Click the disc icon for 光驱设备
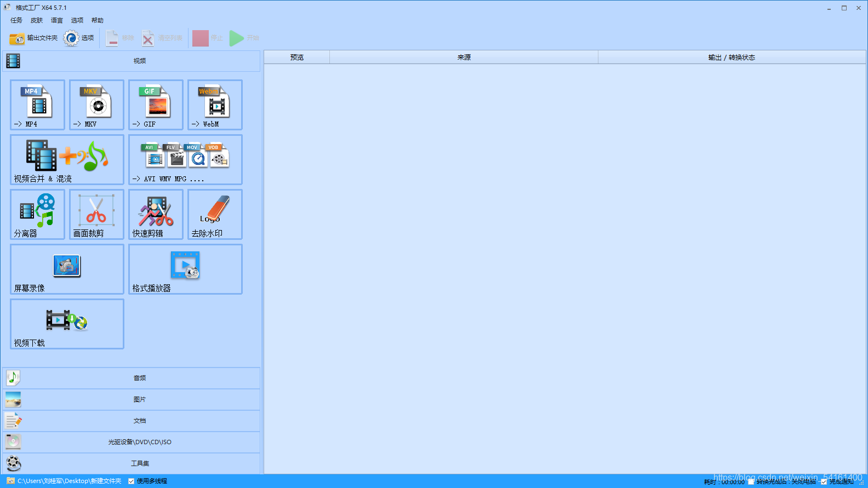 pyautogui.click(x=13, y=441)
